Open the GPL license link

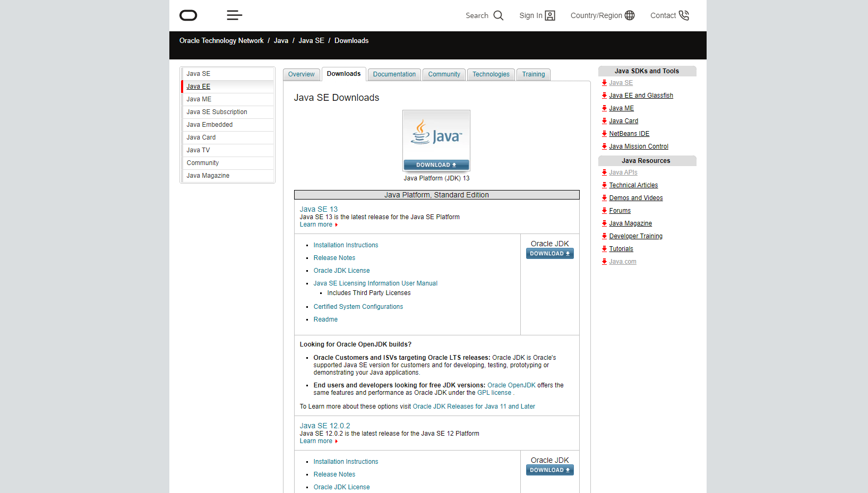(x=494, y=393)
